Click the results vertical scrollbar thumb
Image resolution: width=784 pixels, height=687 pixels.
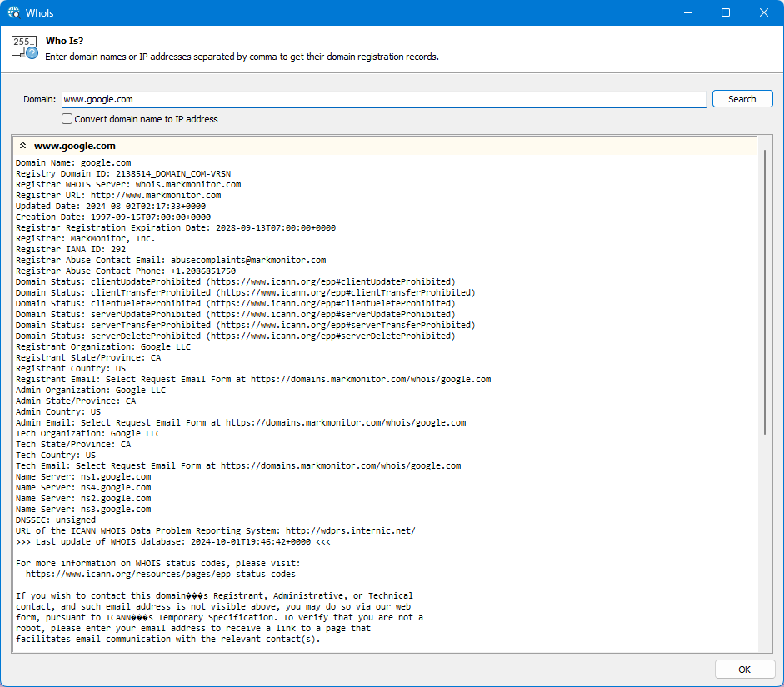[x=765, y=292]
